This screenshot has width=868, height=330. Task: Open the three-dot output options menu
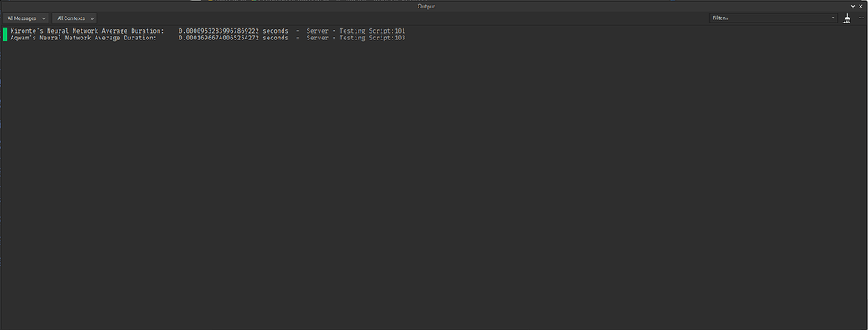(860, 18)
